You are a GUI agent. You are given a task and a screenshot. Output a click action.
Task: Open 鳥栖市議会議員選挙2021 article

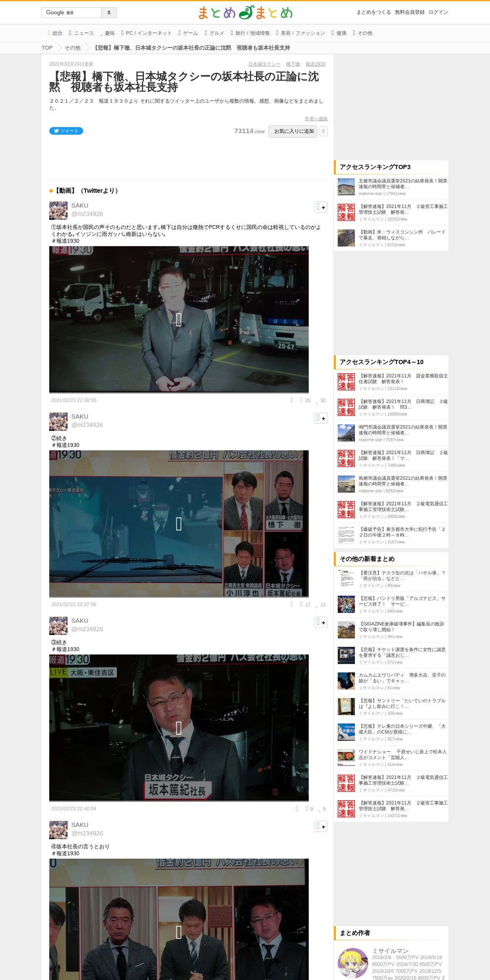coord(403,481)
